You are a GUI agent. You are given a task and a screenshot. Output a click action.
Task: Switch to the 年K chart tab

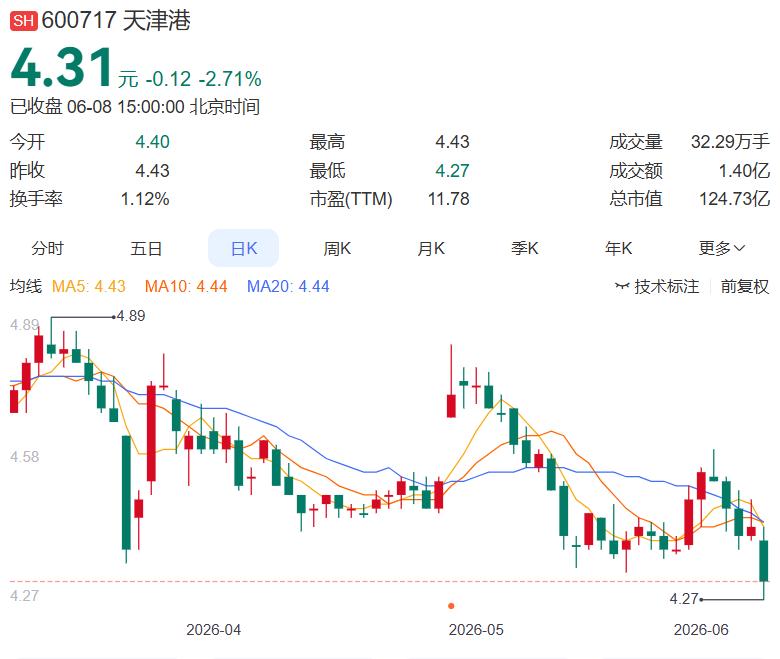618,248
